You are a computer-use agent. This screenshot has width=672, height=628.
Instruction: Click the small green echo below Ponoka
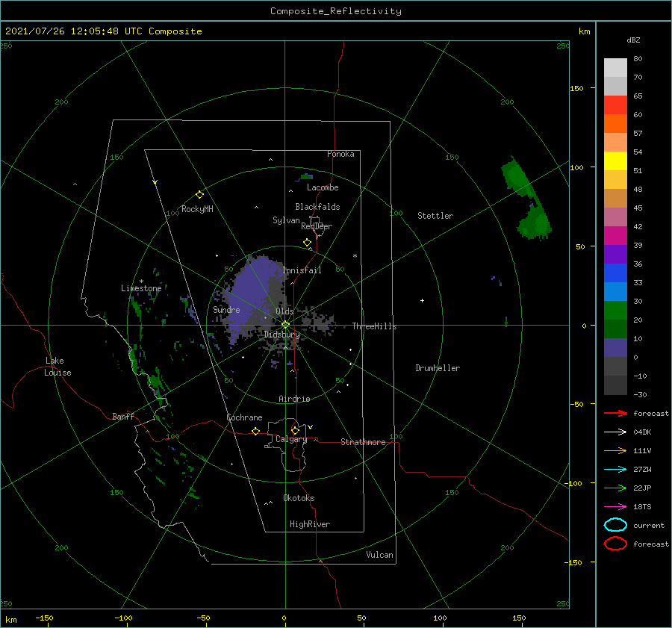pos(306,176)
